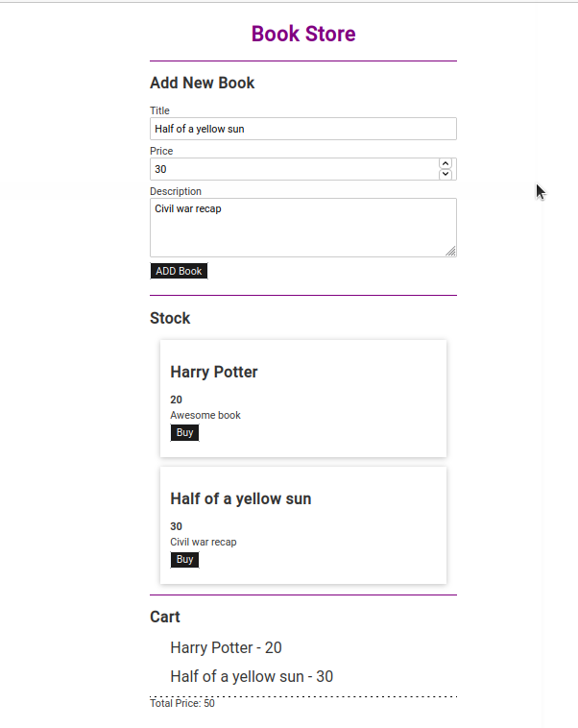This screenshot has height=728, width=578.
Task: Click the Civil war recap card description
Action: pyautogui.click(x=204, y=542)
